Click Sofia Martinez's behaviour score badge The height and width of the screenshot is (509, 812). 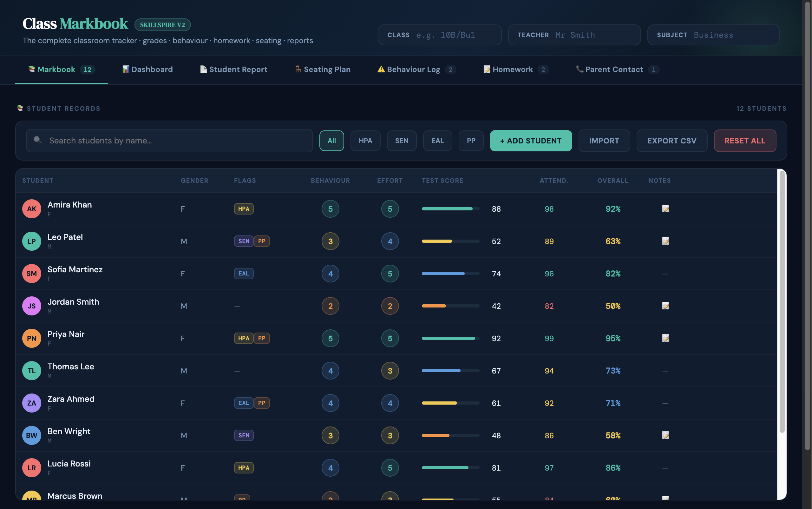330,274
